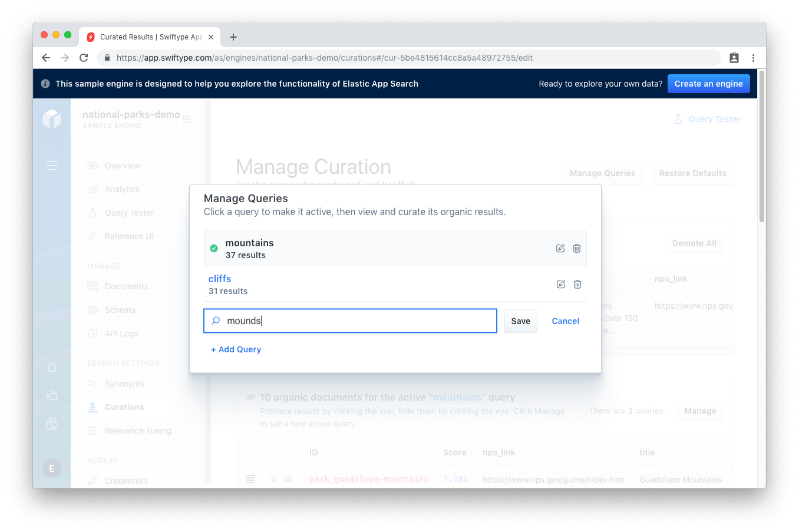Grab the drag handle of park_guadalupe-mountains row
The height and width of the screenshot is (532, 799).
pyautogui.click(x=250, y=480)
